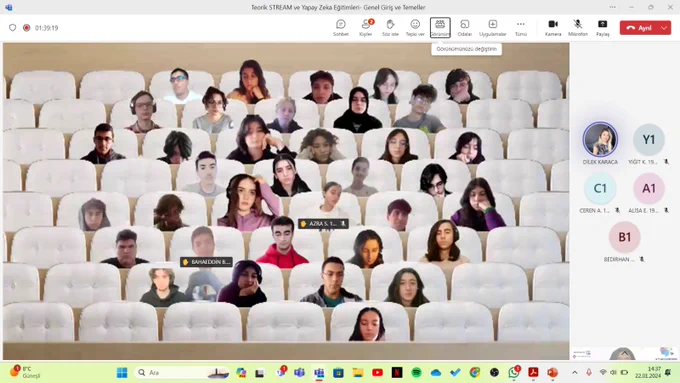Open the clock showing 14:37

[x=647, y=372]
